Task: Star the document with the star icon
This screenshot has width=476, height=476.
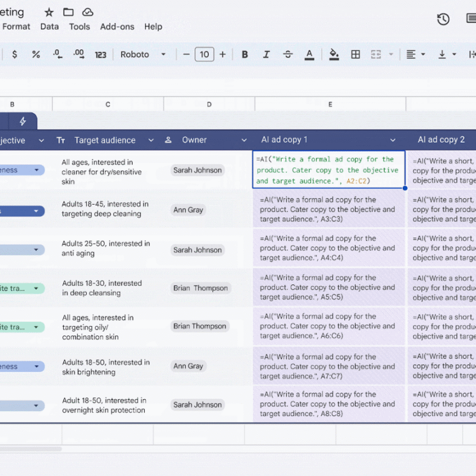Action: [49, 12]
